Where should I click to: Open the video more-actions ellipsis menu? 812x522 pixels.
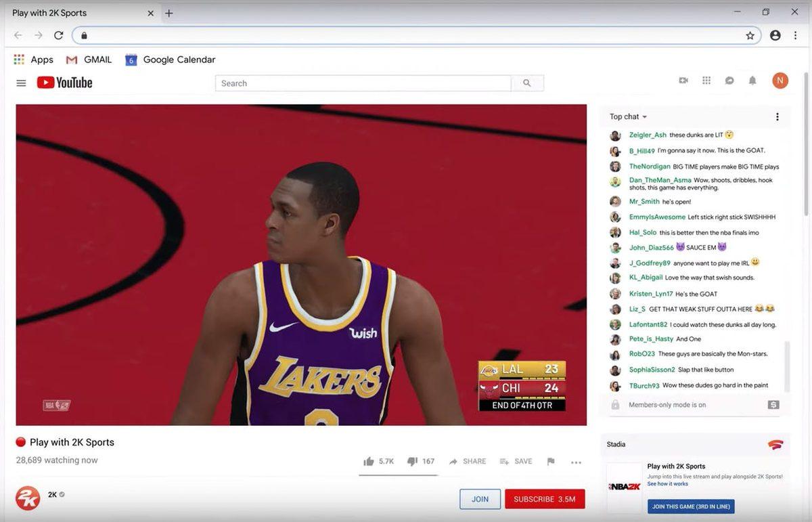[576, 461]
